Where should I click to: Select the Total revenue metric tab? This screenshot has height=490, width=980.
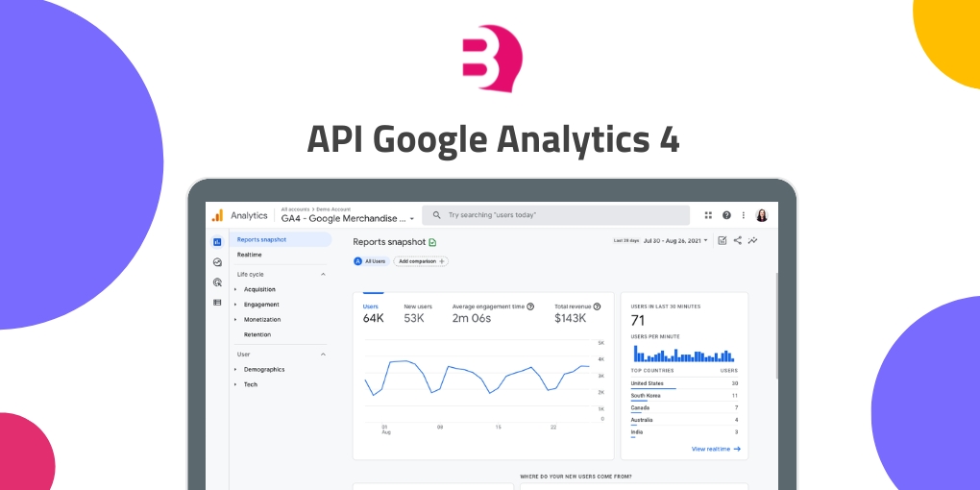[x=577, y=314]
